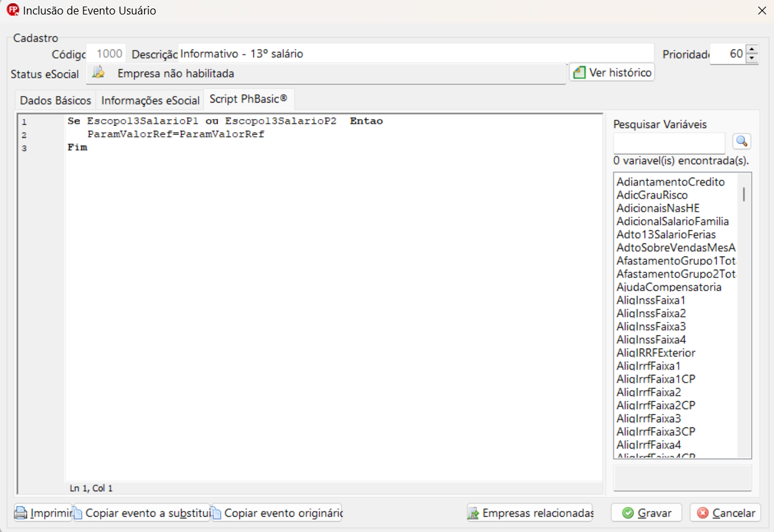Select AfastamentoGrupo1Tot variable
The width and height of the screenshot is (774, 532).
(676, 261)
